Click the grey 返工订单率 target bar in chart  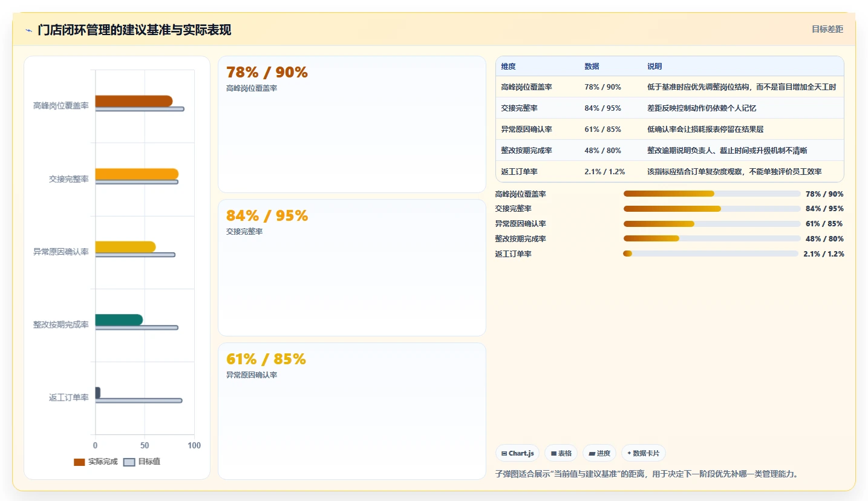coord(139,401)
